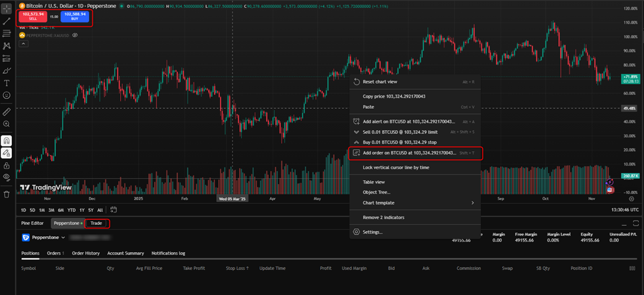Open the chart scale settings gear

[631, 199]
